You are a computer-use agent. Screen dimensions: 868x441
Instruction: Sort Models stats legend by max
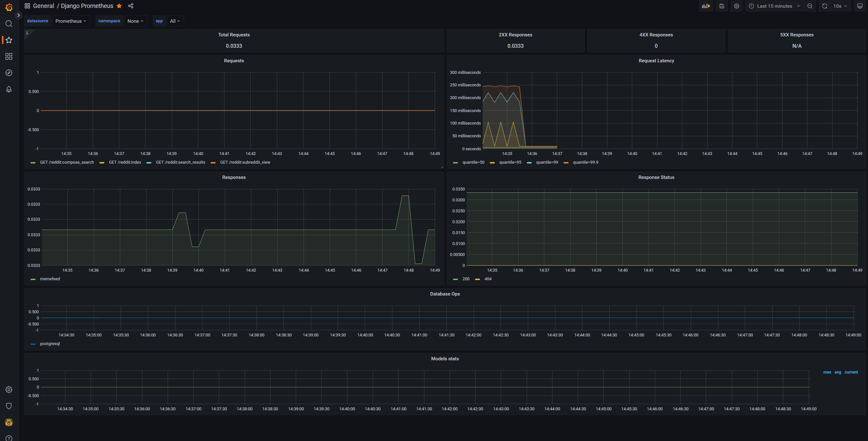click(x=827, y=372)
